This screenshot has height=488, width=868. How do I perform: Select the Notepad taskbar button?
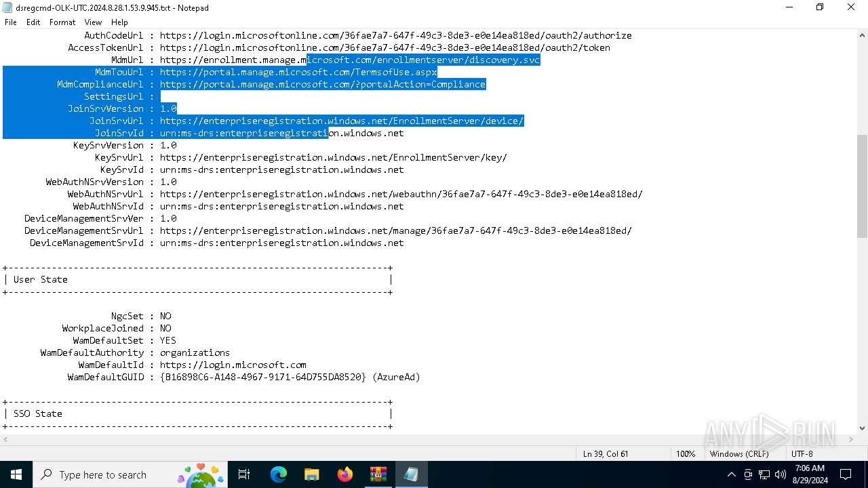[411, 474]
